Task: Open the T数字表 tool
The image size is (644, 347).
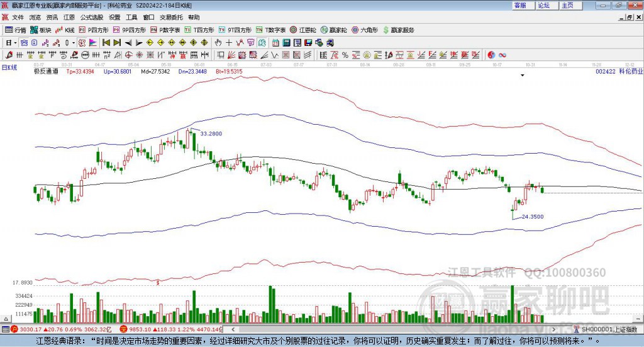Action: (x=270, y=30)
